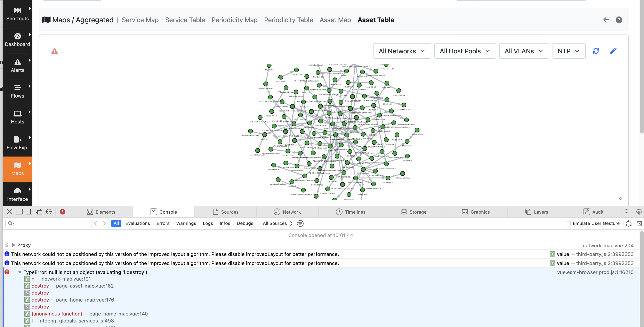This screenshot has width=644, height=327.
Task: Open the Flow Exp. sidebar section
Action: [17, 143]
